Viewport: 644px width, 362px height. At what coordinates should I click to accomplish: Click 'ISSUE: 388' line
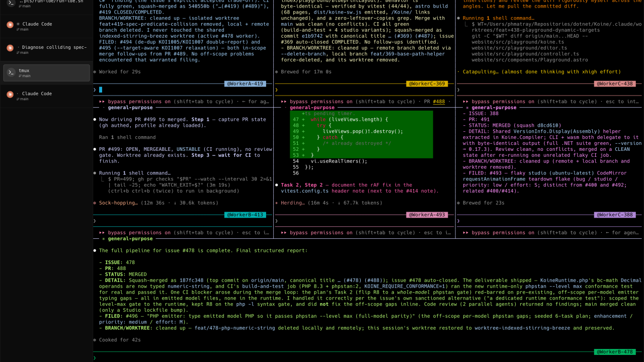click(480, 114)
